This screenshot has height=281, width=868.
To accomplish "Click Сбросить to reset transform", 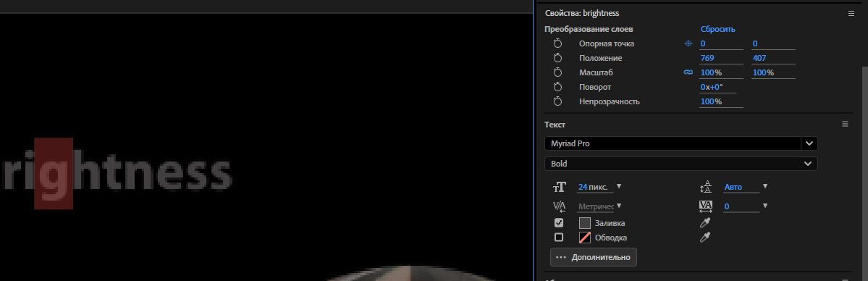I will tap(717, 29).
